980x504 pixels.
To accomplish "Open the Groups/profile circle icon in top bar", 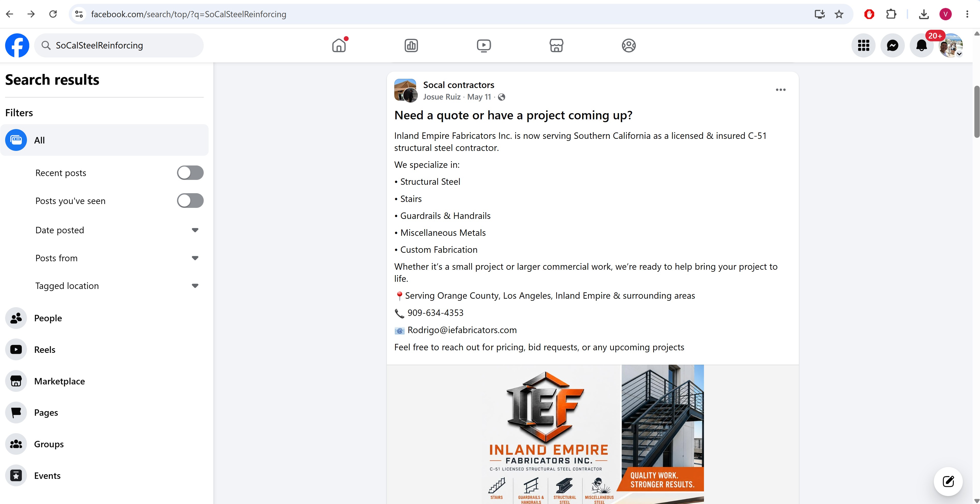I will pyautogui.click(x=629, y=45).
